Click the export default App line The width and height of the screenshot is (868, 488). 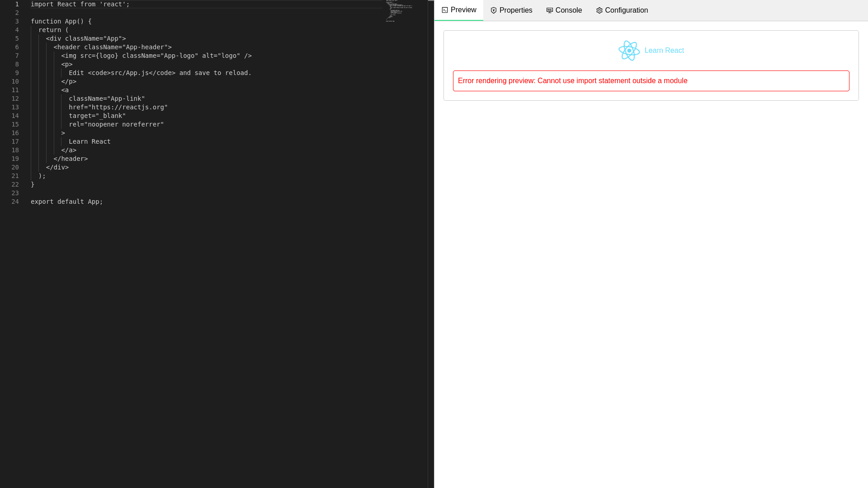pos(66,202)
